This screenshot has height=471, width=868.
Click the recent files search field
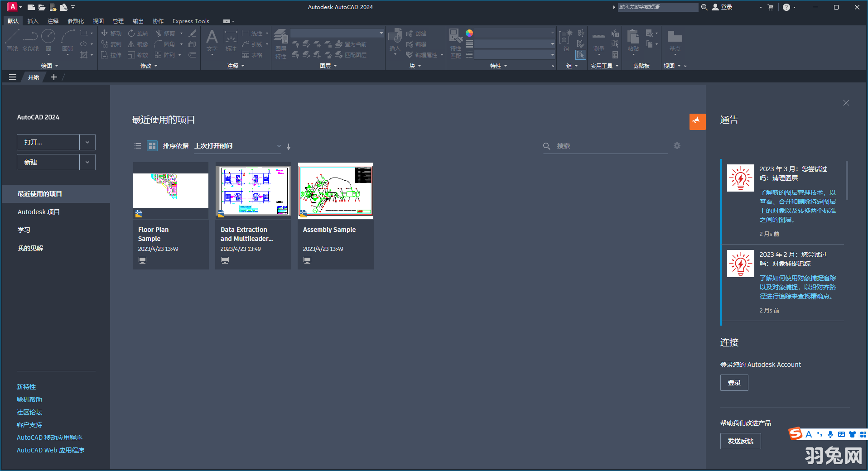605,146
